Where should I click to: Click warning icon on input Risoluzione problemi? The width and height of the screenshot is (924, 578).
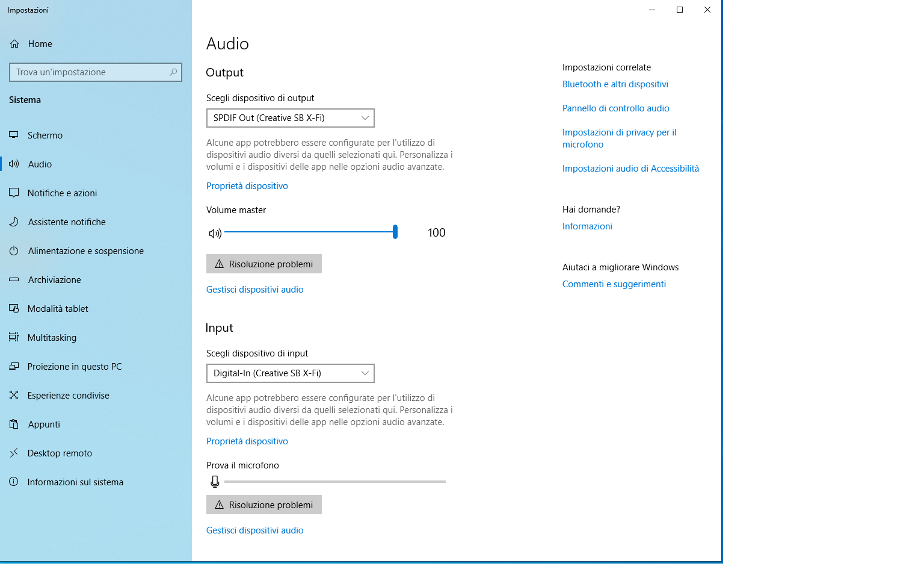[220, 505]
